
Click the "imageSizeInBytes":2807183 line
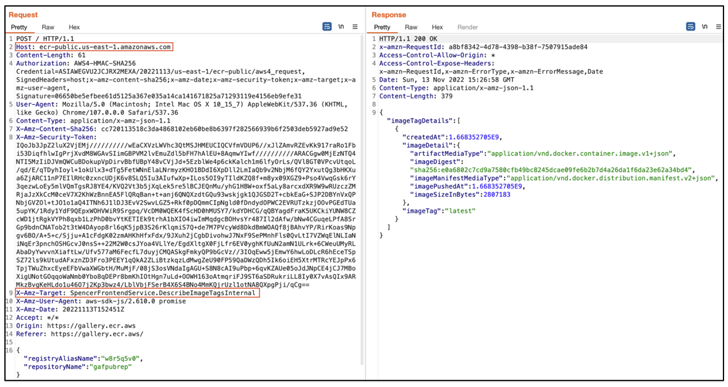point(460,194)
